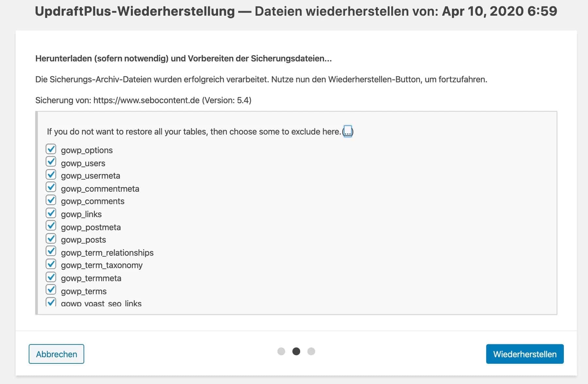Open the sebocontent.de backup source link
The width and height of the screenshot is (588, 384).
click(146, 100)
